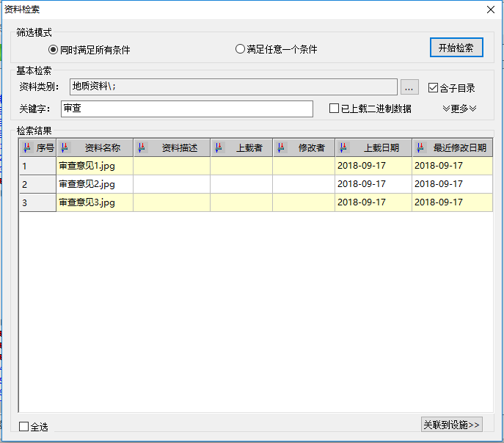Select result row 审查意见3.jpg
The width and height of the screenshot is (504, 443).
(x=87, y=202)
